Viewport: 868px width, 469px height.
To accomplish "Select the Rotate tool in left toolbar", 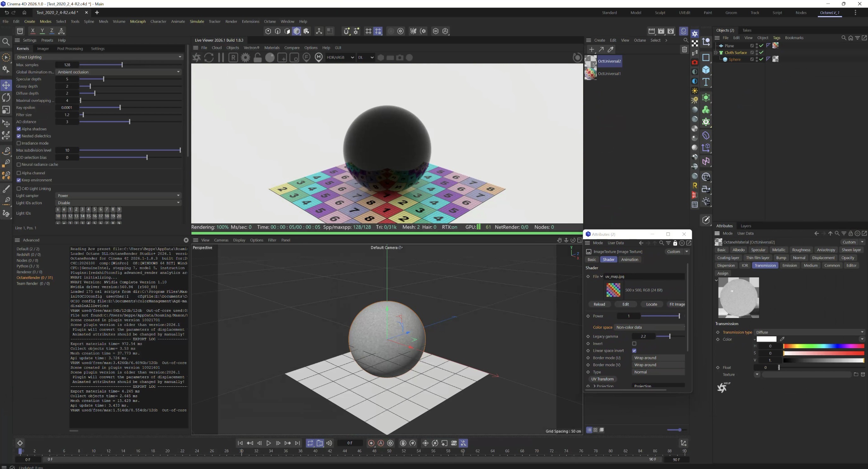I will (6, 98).
